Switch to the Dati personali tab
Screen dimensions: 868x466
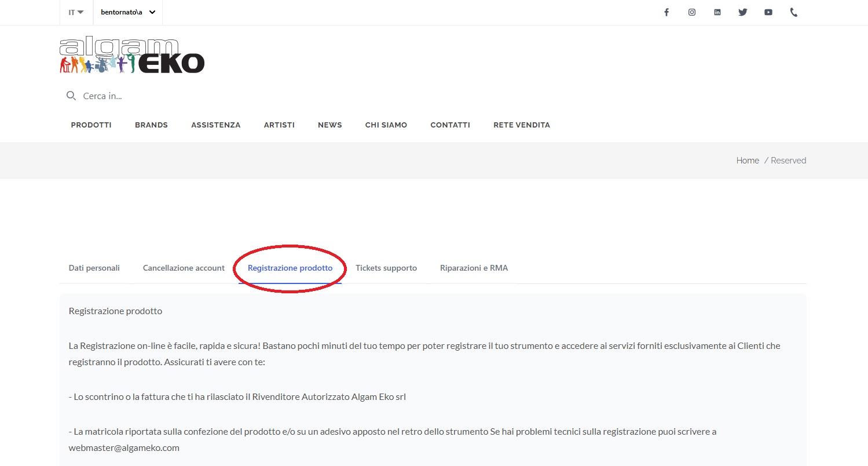click(x=94, y=268)
